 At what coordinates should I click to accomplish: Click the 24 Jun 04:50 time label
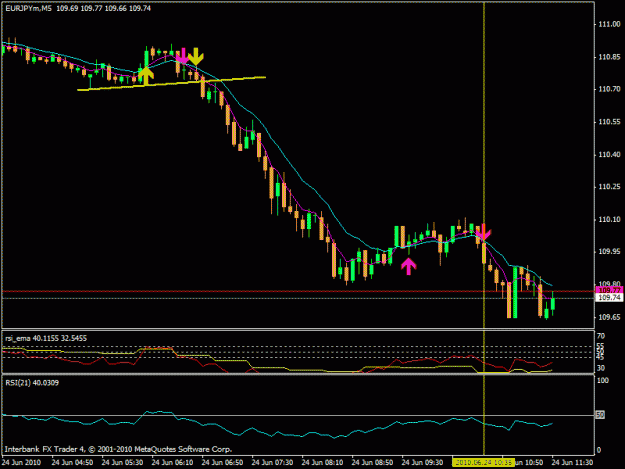[72, 462]
